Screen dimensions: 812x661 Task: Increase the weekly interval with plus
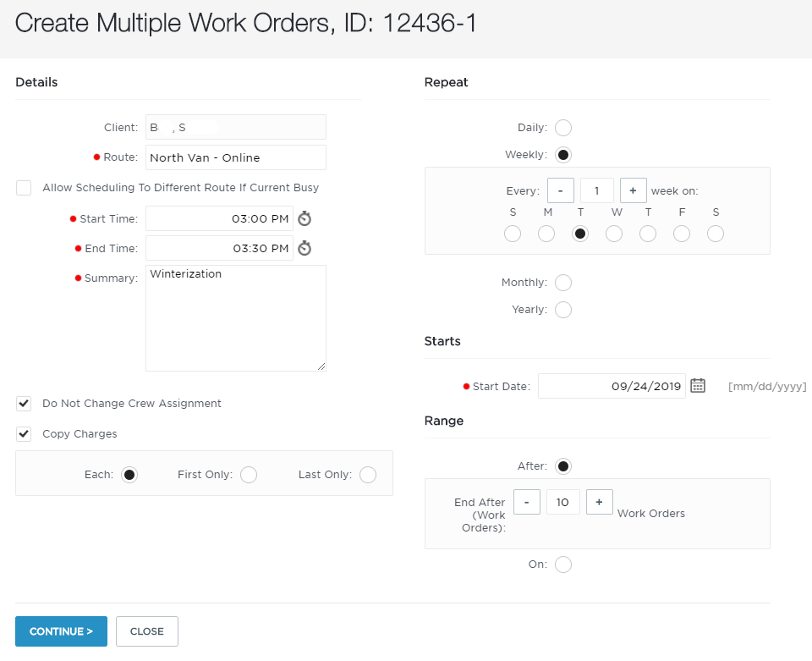(x=633, y=190)
